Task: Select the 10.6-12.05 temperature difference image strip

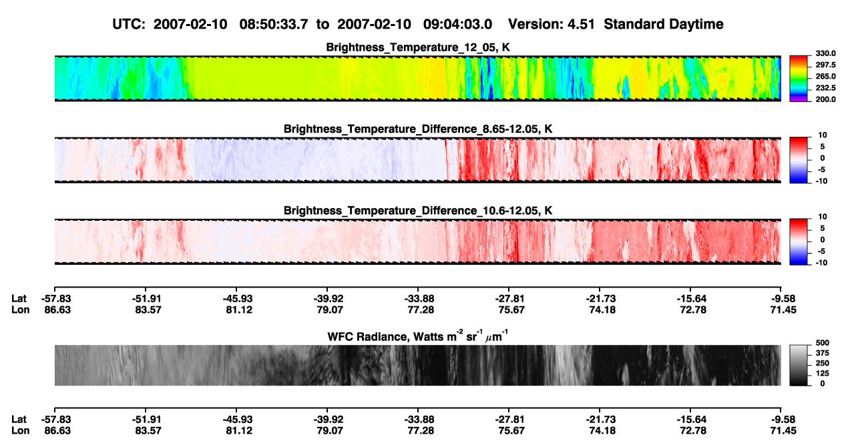Action: click(417, 242)
